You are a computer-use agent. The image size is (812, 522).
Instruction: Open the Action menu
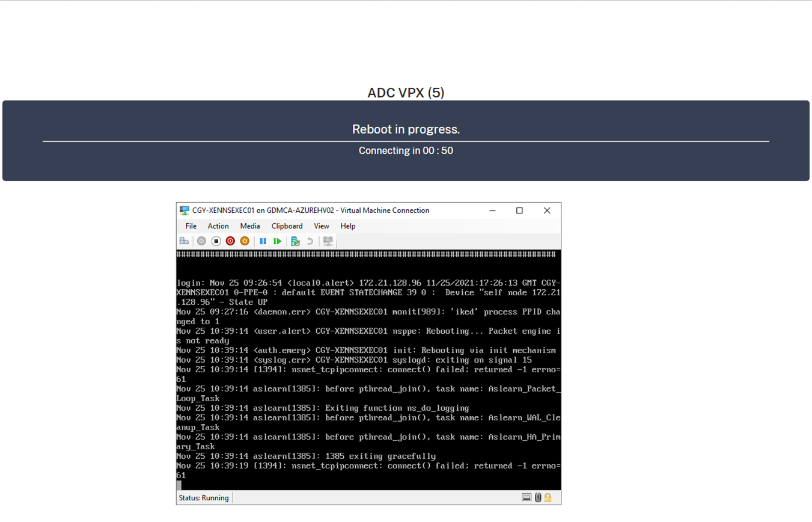tap(218, 226)
